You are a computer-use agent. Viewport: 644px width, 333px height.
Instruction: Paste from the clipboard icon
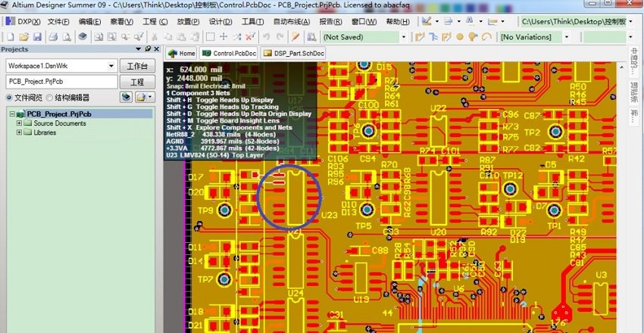[x=182, y=37]
